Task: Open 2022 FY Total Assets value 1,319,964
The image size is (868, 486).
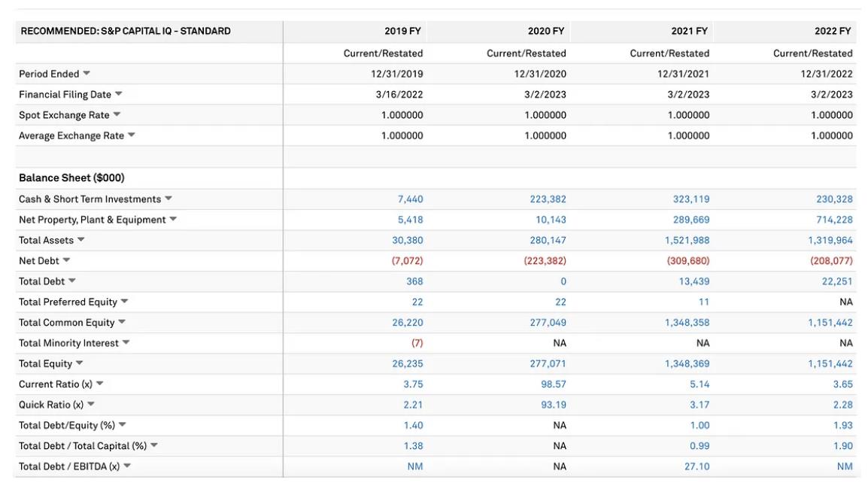Action: (x=833, y=241)
